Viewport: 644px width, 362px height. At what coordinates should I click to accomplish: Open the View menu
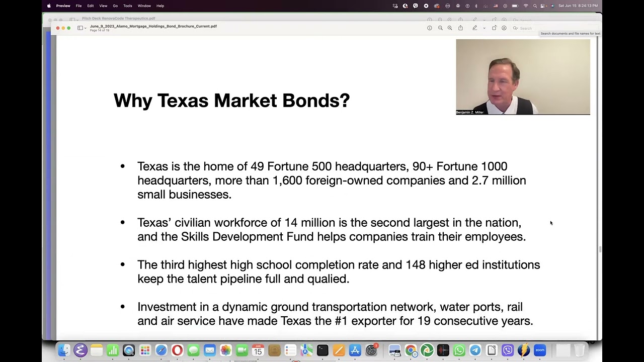pyautogui.click(x=103, y=6)
